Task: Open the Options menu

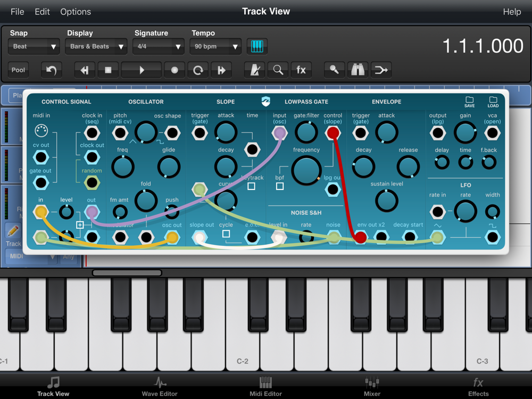Action: pos(76,12)
